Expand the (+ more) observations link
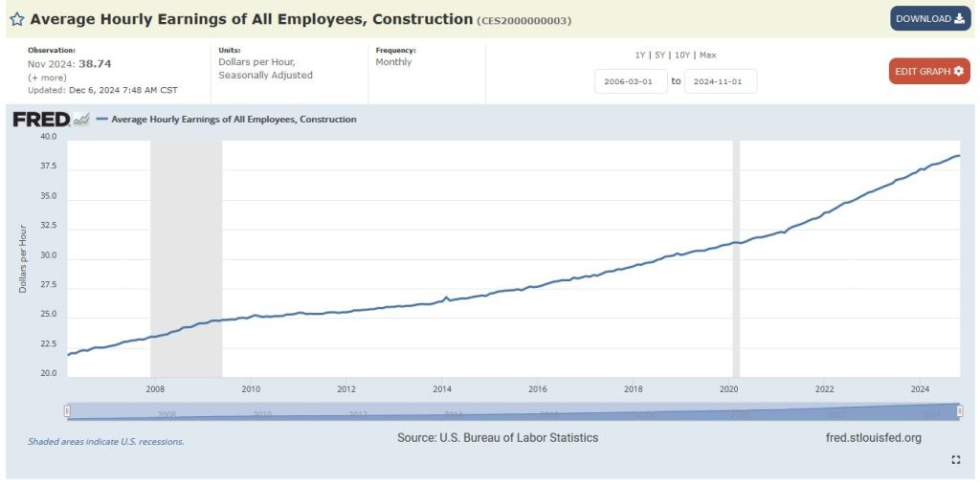This screenshot has width=980, height=485. click(x=48, y=77)
